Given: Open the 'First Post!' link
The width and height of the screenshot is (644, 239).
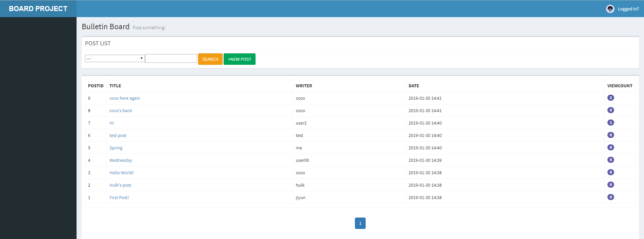Looking at the screenshot, I should click(119, 197).
